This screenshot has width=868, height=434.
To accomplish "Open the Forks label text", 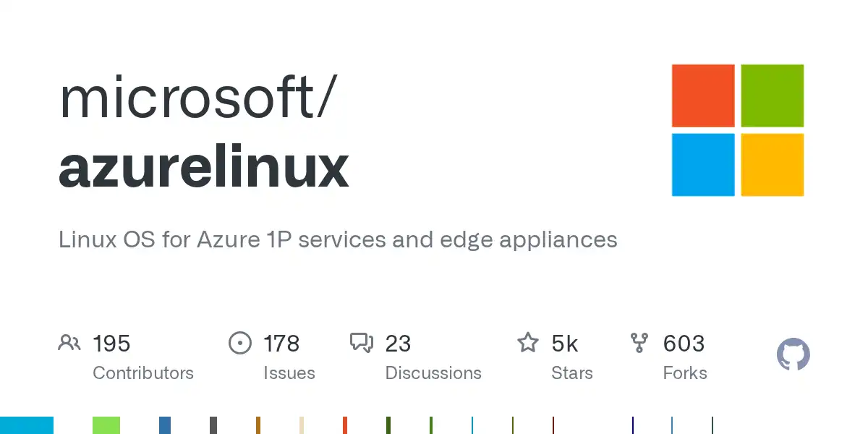I will point(685,373).
